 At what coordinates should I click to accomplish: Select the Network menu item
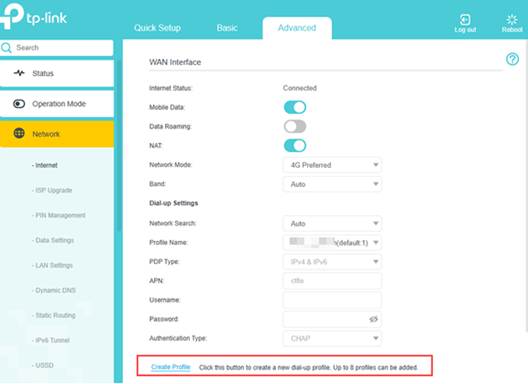point(57,134)
